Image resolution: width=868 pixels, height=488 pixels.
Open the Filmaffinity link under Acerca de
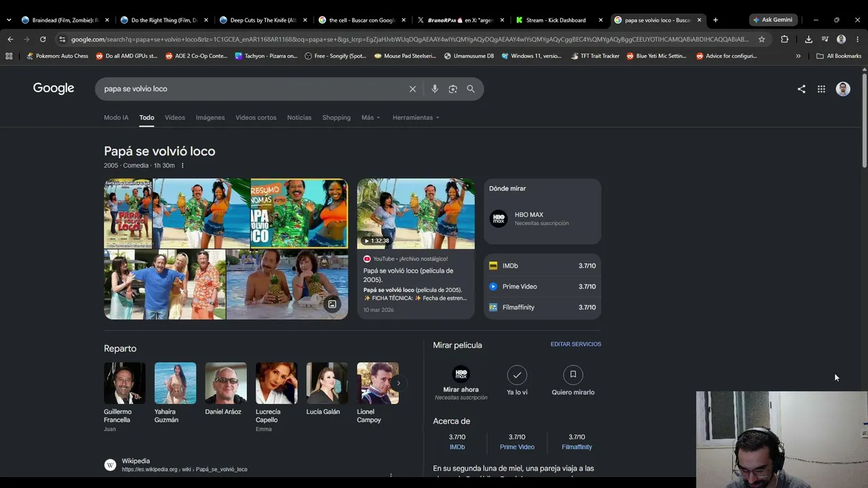[576, 447]
